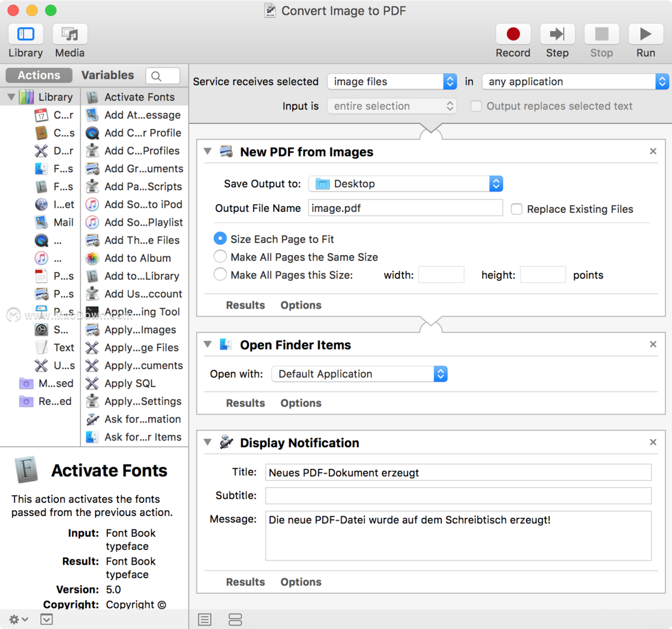Screen dimensions: 672x629
Task: Select Size Each Page to Fit radio button
Action: click(x=220, y=238)
